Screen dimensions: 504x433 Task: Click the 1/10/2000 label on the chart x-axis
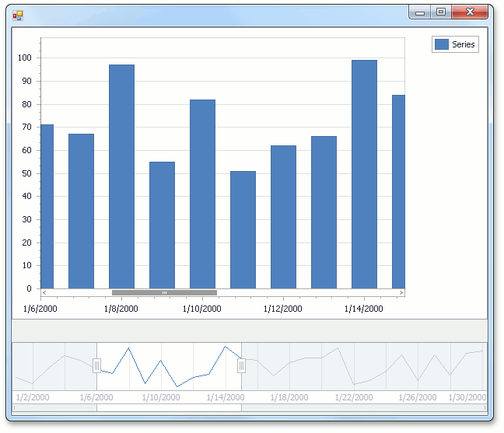coord(202,309)
